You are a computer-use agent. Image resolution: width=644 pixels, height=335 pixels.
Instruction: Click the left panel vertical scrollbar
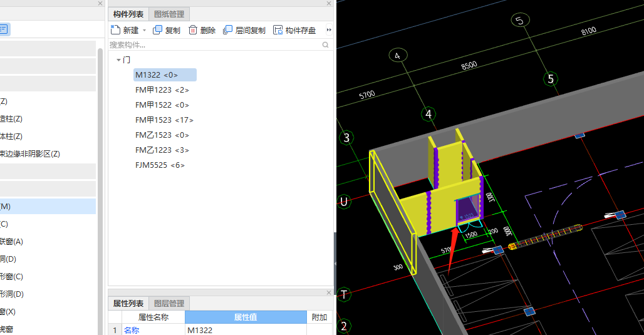tap(100, 192)
